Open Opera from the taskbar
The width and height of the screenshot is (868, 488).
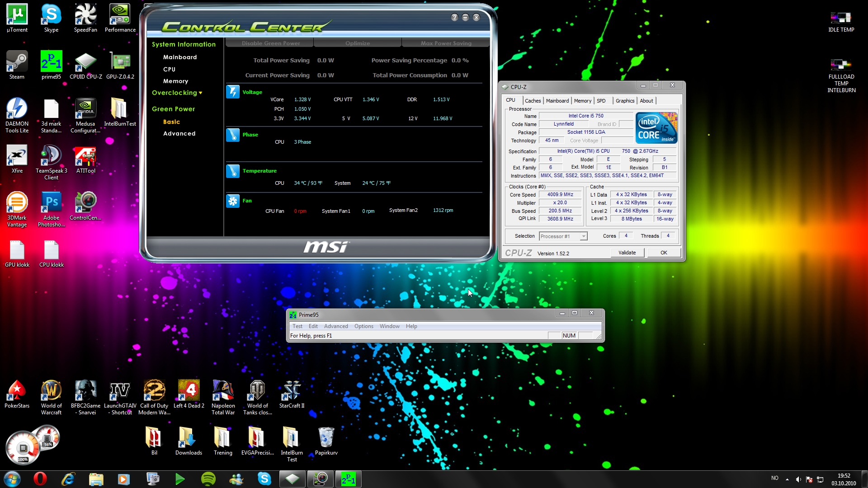(40, 479)
